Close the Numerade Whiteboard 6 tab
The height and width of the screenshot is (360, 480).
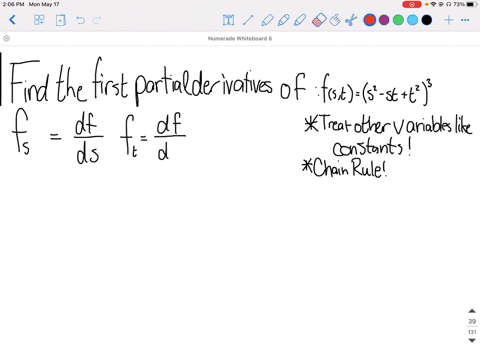click(6, 38)
